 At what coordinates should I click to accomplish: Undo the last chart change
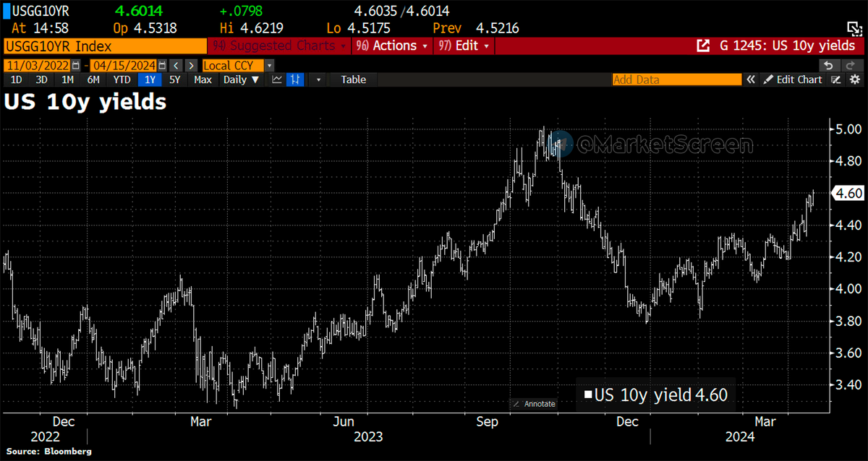[x=829, y=65]
